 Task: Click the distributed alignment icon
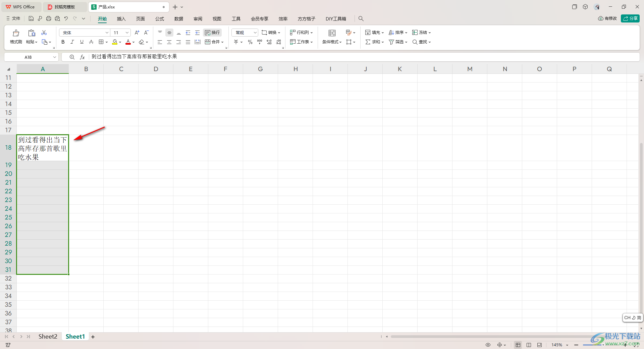[x=198, y=42]
